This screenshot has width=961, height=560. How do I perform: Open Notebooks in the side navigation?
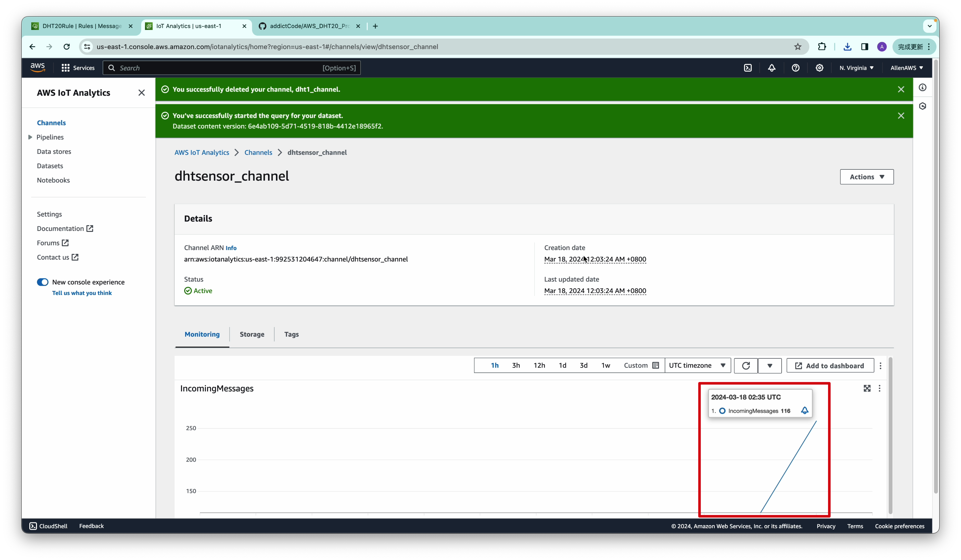54,180
